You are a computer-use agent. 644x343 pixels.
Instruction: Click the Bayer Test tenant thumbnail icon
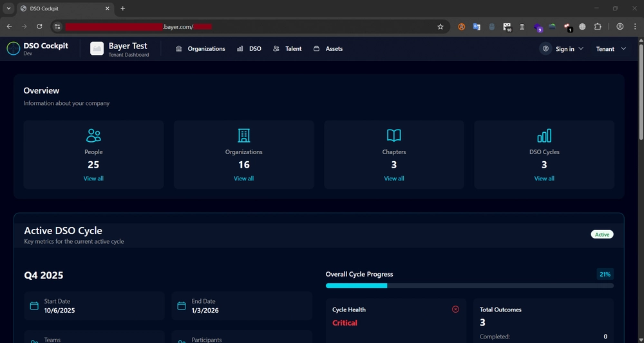[x=97, y=48]
